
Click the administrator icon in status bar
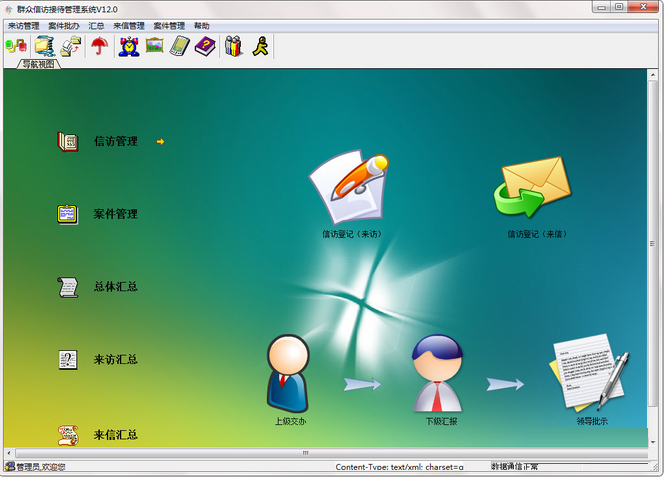10,467
